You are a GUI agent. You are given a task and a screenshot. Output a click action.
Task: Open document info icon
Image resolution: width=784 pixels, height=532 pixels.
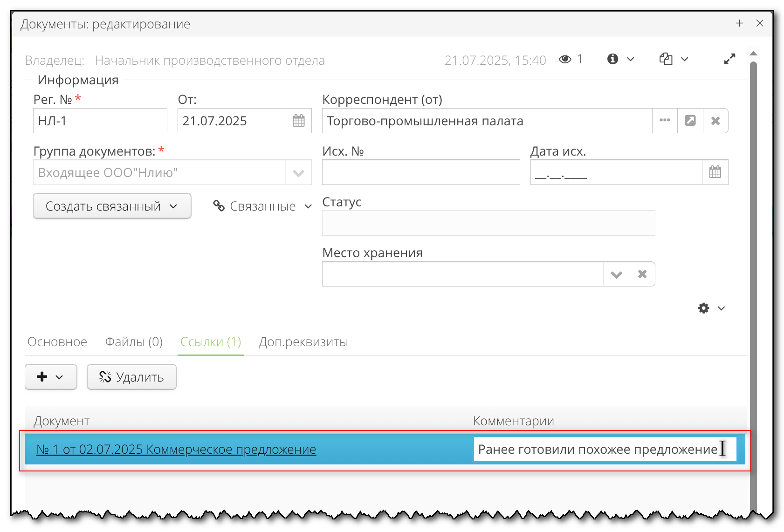pos(613,59)
